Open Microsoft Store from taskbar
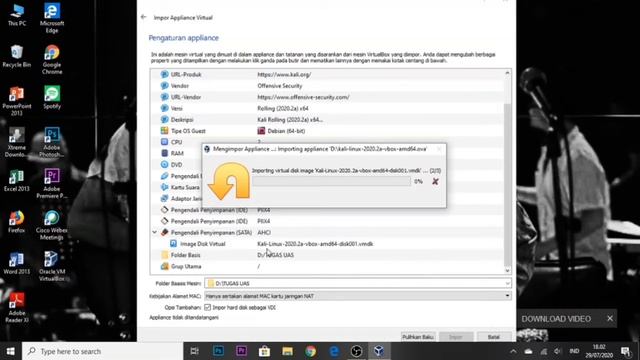 tap(264, 351)
